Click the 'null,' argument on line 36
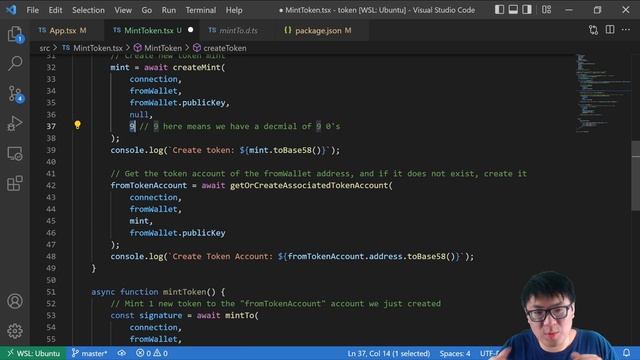This screenshot has width=640, height=360. pyautogui.click(x=141, y=115)
